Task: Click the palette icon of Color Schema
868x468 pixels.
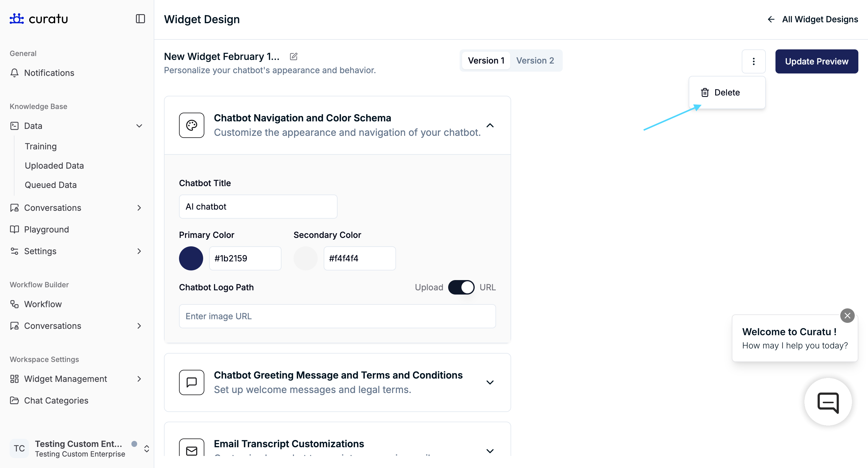Action: pos(191,125)
